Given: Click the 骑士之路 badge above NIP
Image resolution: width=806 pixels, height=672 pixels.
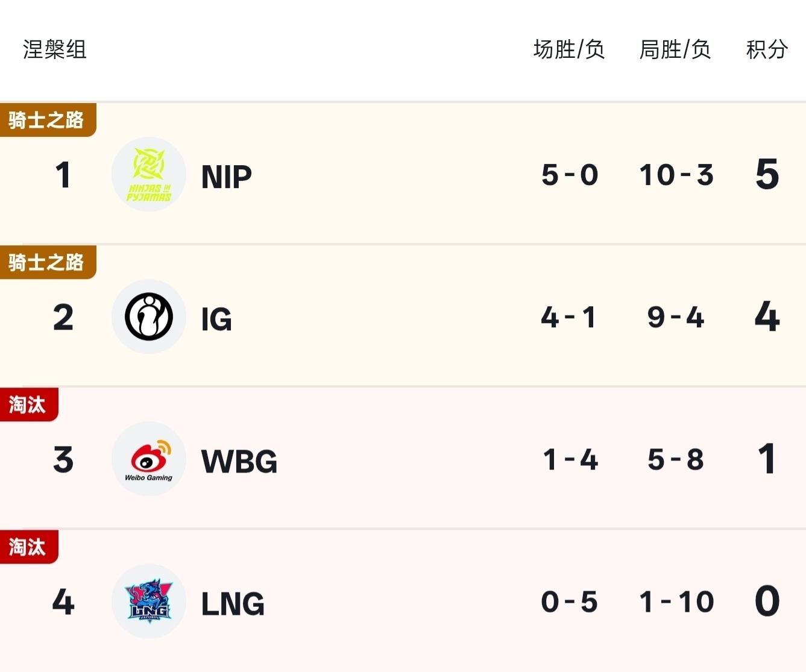Looking at the screenshot, I should point(48,120).
